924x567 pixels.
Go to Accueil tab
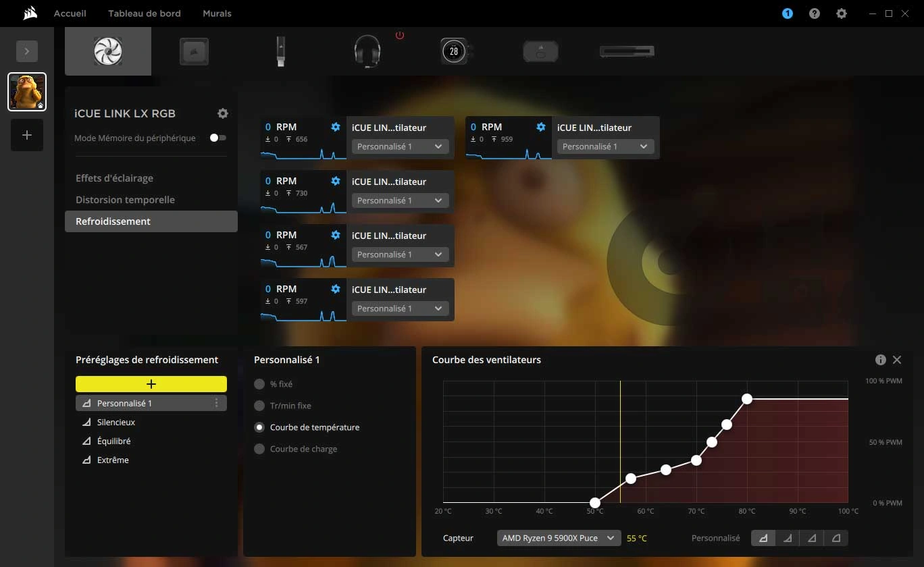(x=70, y=13)
